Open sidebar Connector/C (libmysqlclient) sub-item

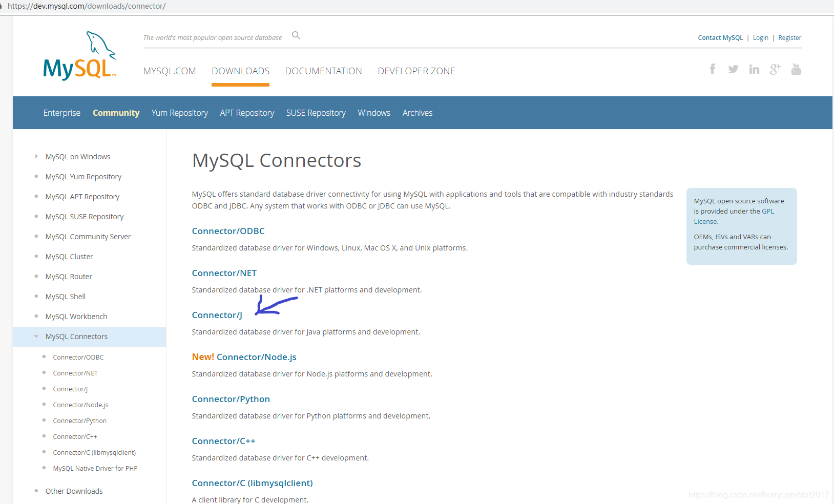pyautogui.click(x=95, y=453)
